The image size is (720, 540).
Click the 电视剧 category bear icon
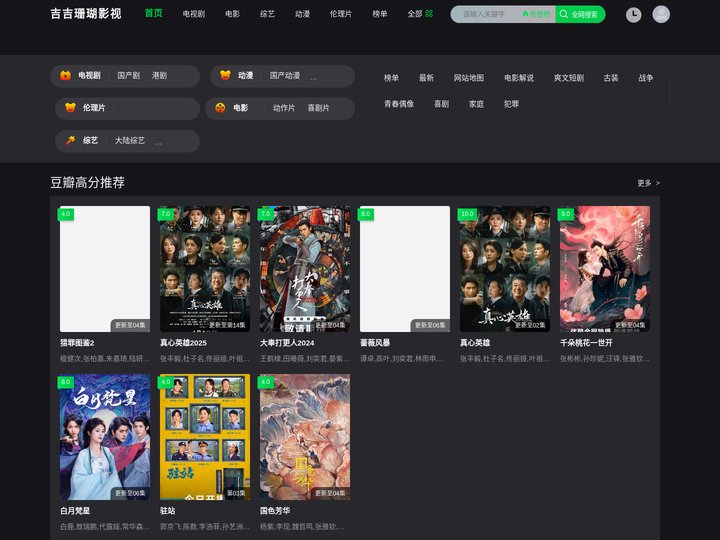click(x=65, y=75)
